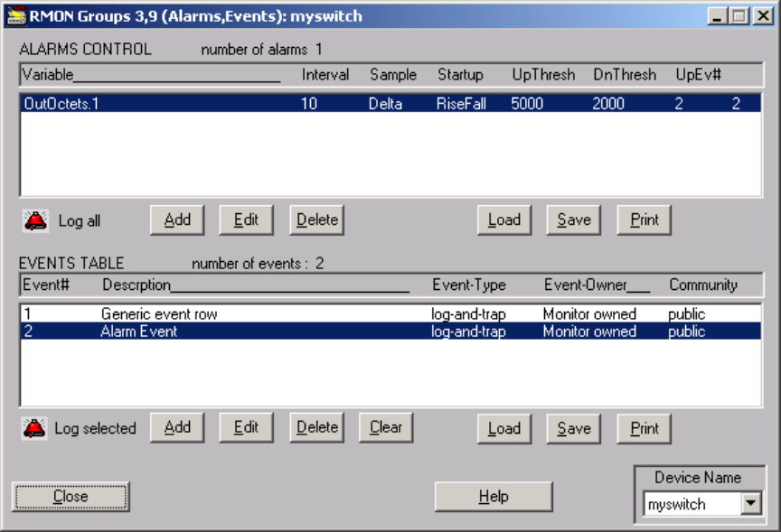Viewport: 781px width, 532px height.
Task: Click log-and-trap in Generic event row
Action: click(x=468, y=314)
